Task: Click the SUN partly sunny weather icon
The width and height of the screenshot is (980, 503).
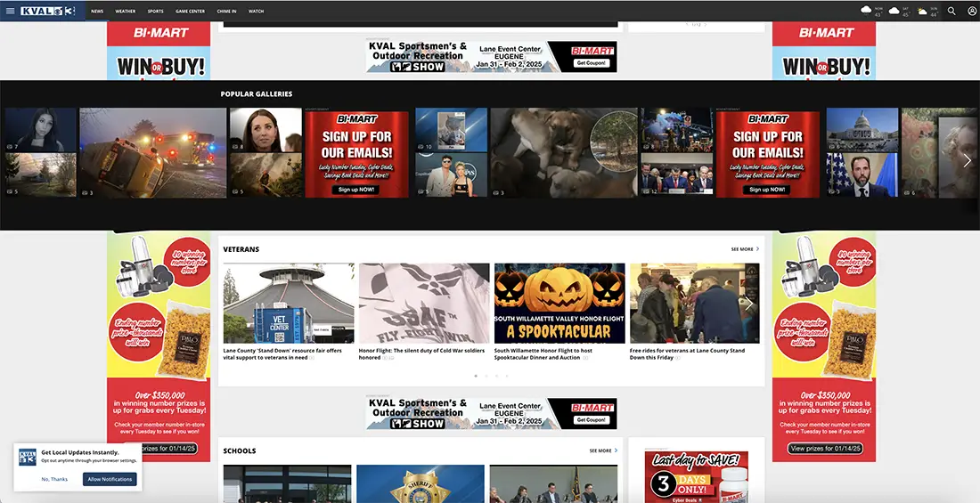Action: coord(922,11)
